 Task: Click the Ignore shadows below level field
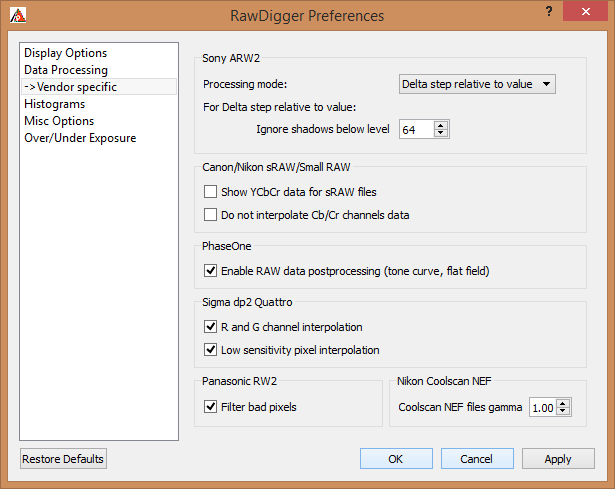tap(417, 129)
